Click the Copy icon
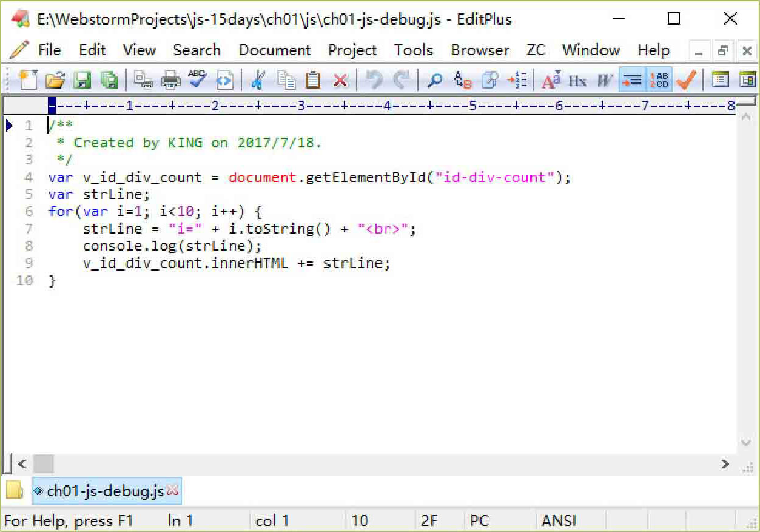The height and width of the screenshot is (532, 760). point(286,80)
